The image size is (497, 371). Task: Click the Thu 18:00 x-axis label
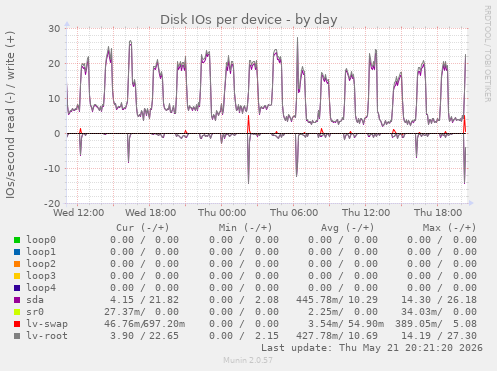coord(438,213)
